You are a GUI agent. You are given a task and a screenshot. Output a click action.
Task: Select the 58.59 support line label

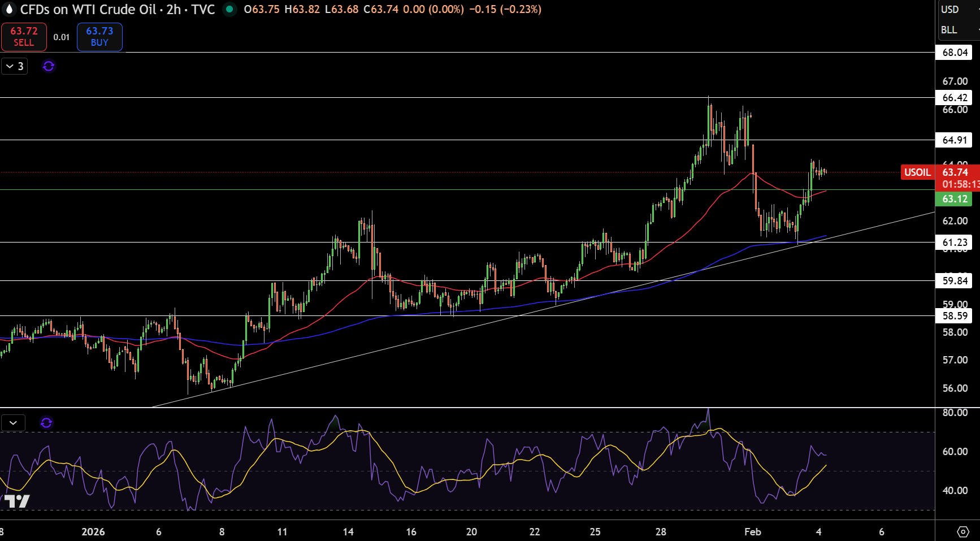955,316
